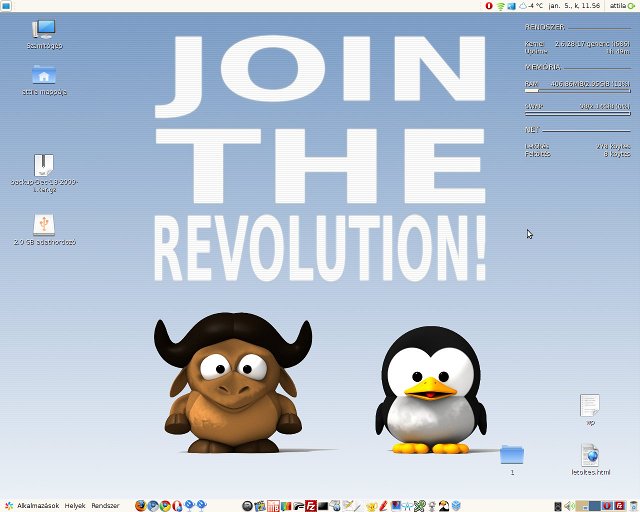The height and width of the screenshot is (512, 640).
Task: Open the terminal launcher in bottom panel
Action: [x=323, y=506]
